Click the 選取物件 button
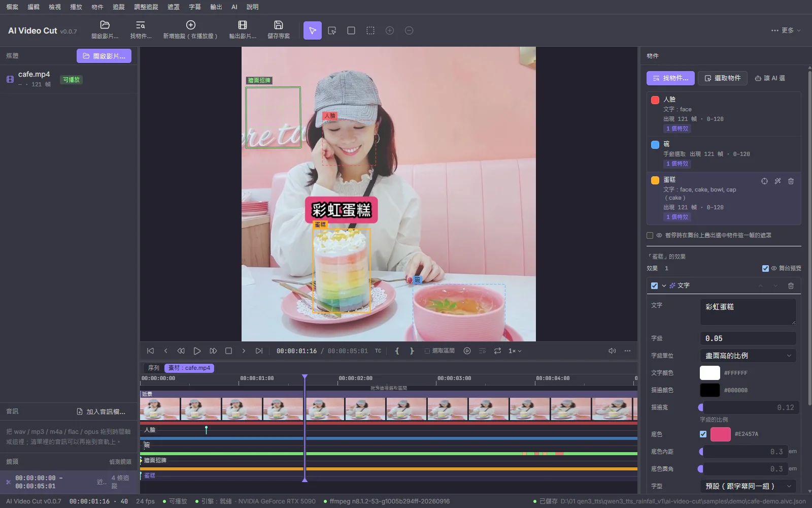 click(x=723, y=78)
